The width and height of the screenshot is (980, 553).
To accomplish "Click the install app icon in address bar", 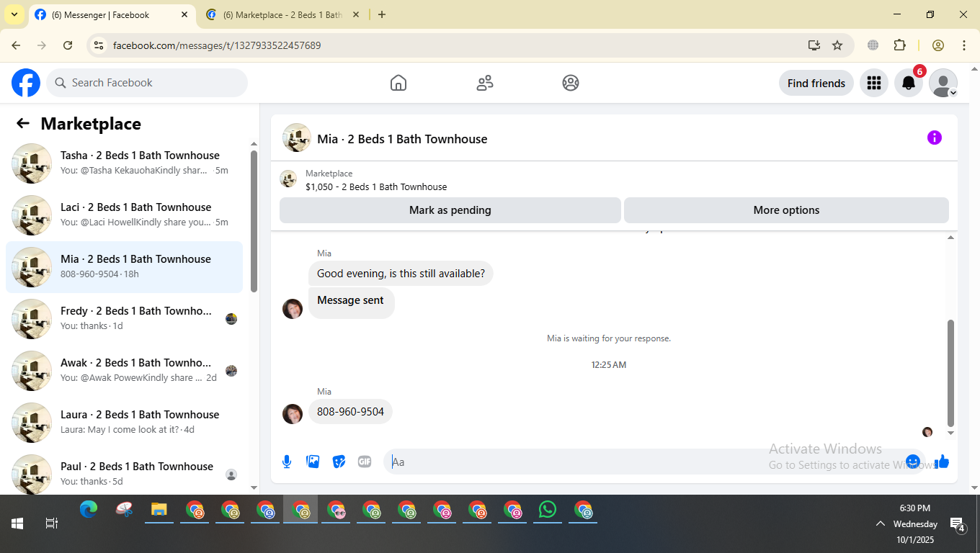I will click(814, 45).
